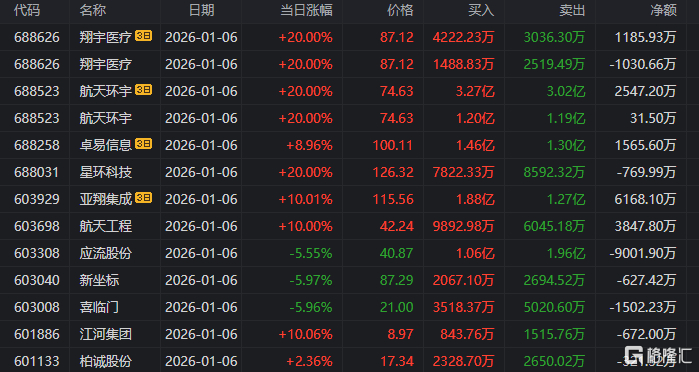Viewport: 699px width, 372px height.
Task: Sort by the 代码 column header
Action: point(27,11)
